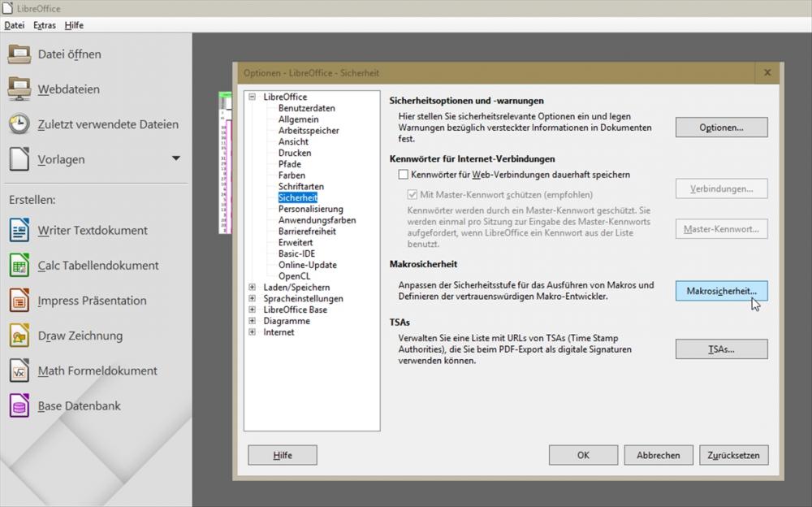The height and width of the screenshot is (507, 812).
Task: Click the Impress Präsentation icon
Action: 19,301
